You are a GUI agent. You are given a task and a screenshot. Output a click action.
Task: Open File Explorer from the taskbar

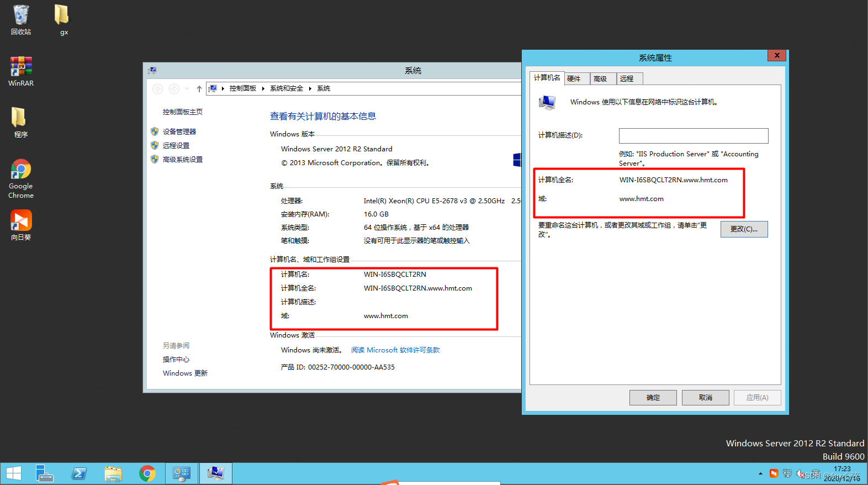[113, 473]
